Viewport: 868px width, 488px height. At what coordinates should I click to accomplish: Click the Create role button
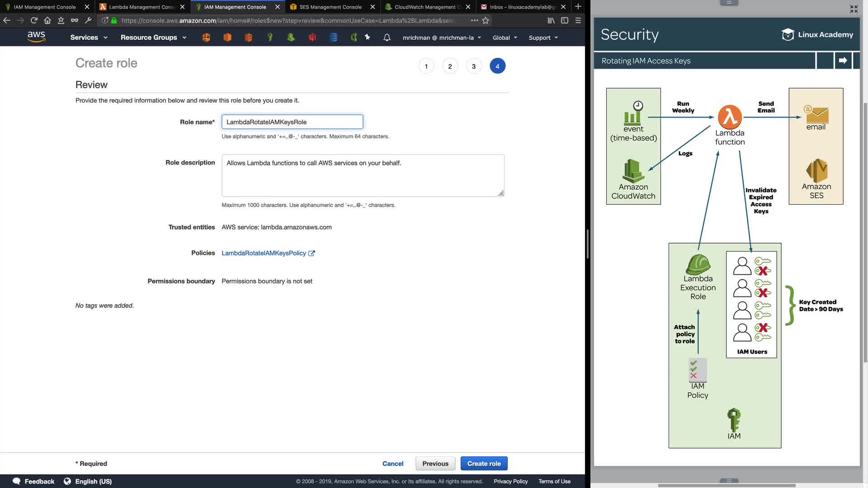(484, 464)
